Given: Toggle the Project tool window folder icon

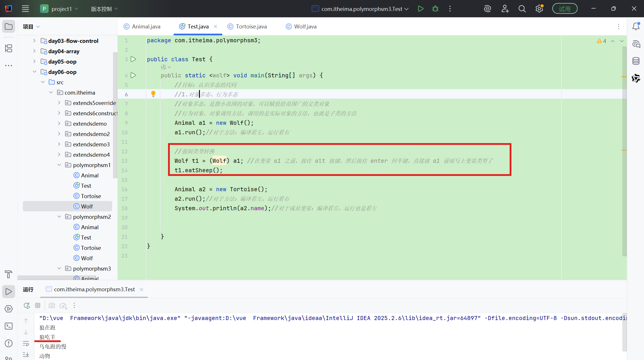Looking at the screenshot, I should [9, 26].
